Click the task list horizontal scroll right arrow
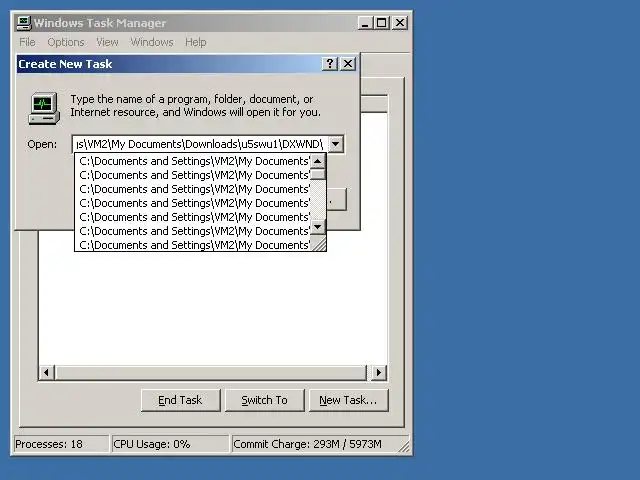 coord(379,372)
